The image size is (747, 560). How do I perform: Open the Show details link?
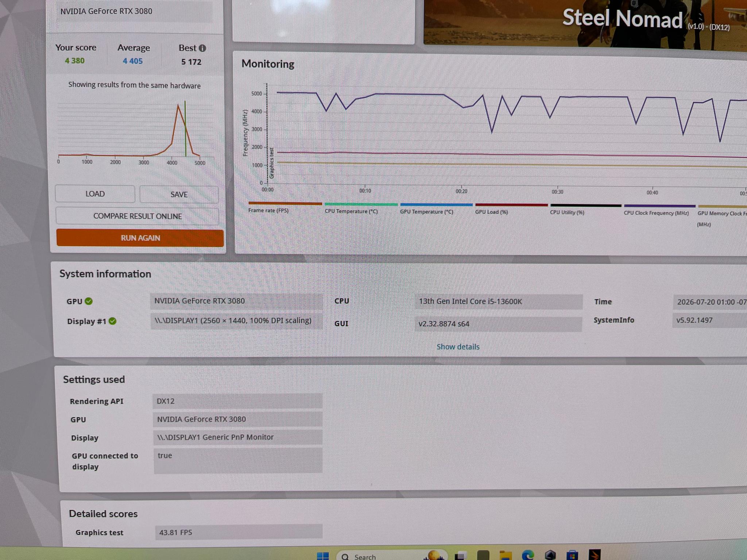click(458, 347)
